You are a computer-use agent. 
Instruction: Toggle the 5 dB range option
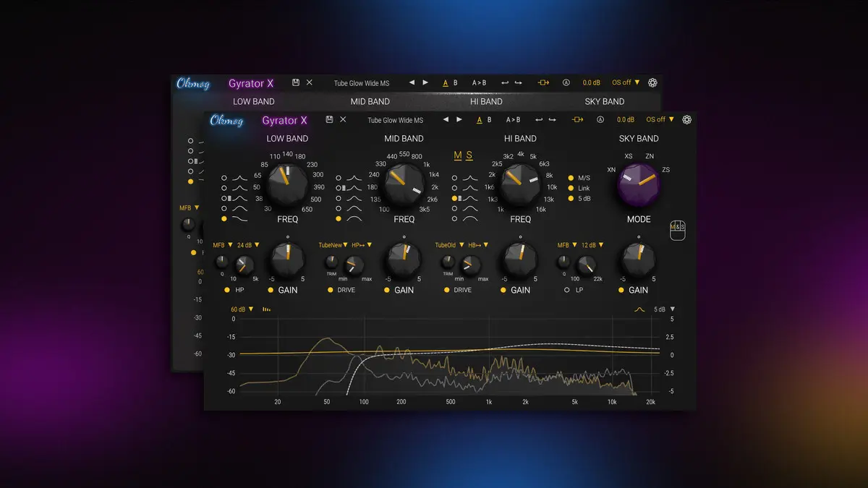tap(571, 198)
